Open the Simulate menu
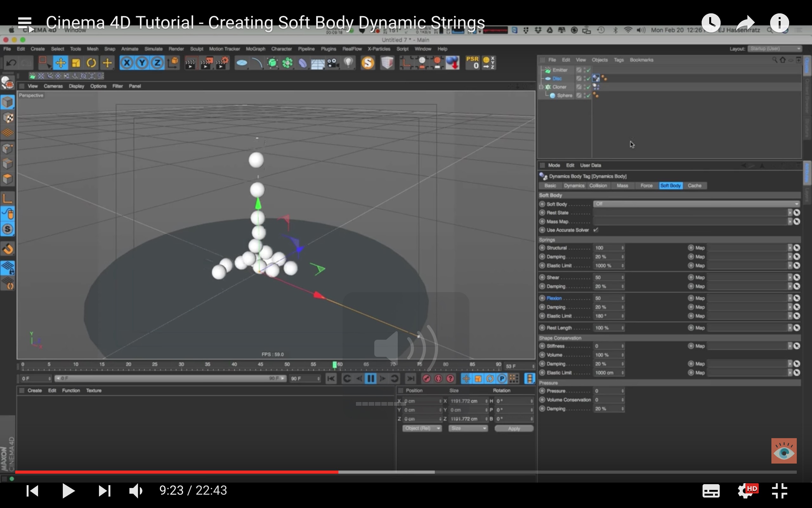The width and height of the screenshot is (812, 508). point(153,49)
